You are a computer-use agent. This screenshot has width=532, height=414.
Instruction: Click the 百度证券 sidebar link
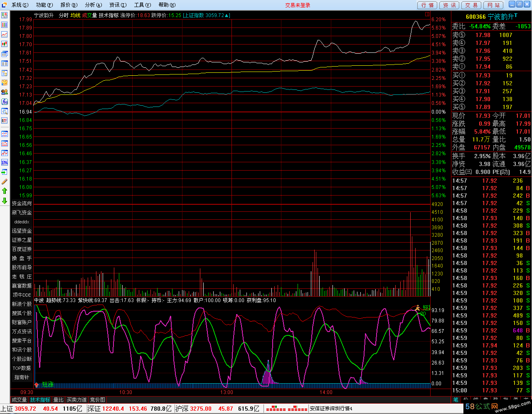pos(22,249)
